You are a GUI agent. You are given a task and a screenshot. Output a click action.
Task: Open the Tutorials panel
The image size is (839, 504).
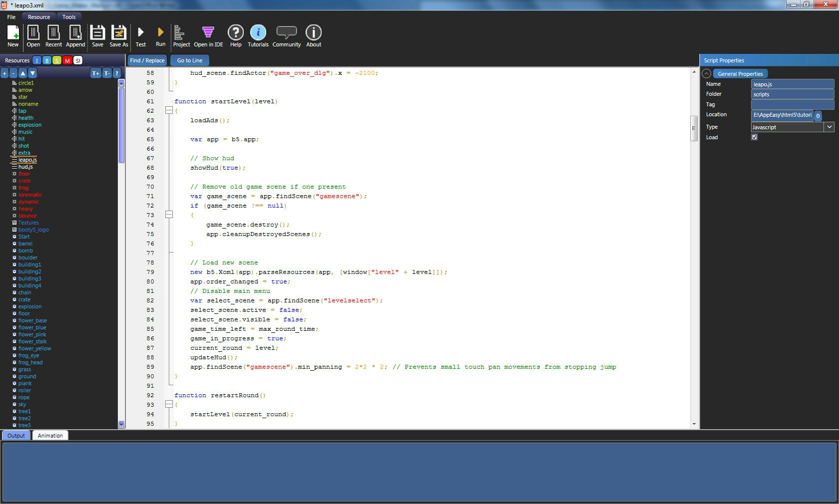(x=258, y=35)
